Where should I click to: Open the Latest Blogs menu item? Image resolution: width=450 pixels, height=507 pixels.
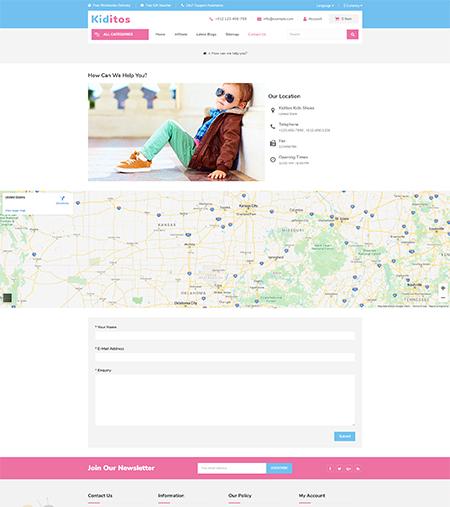coord(206,34)
